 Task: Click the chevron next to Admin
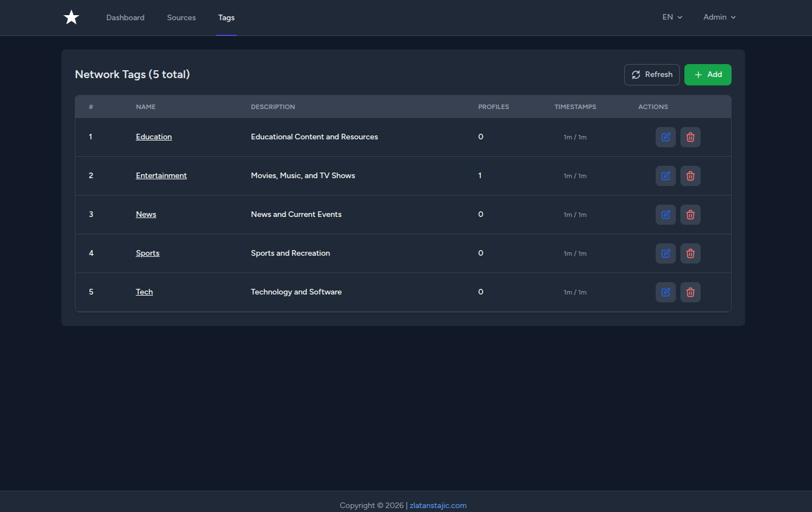point(733,17)
